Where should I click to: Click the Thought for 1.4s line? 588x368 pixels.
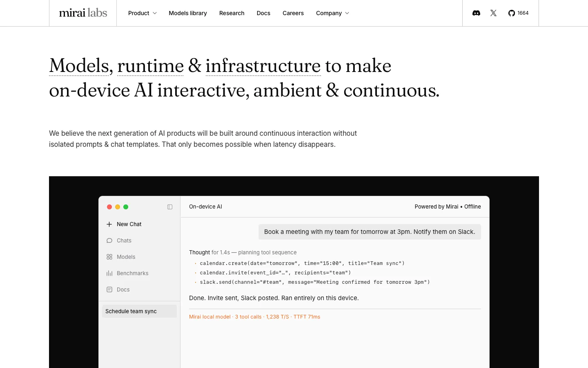(x=243, y=253)
